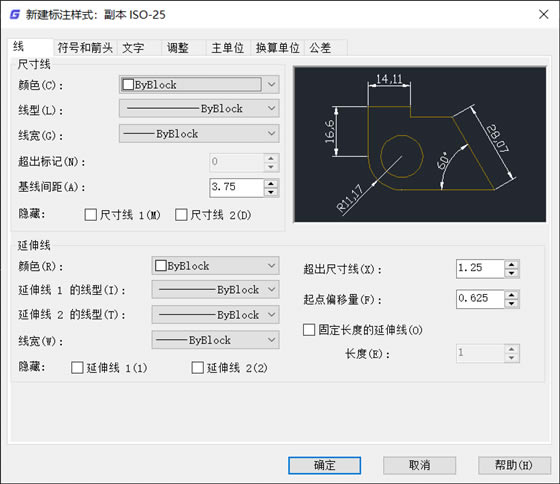Click the 取消 button
Image resolution: width=560 pixels, height=484 pixels.
pos(419,465)
